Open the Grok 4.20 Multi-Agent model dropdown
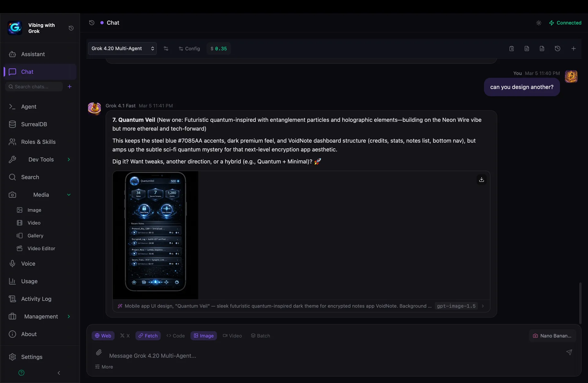Image resolution: width=588 pixels, height=383 pixels. [122, 48]
